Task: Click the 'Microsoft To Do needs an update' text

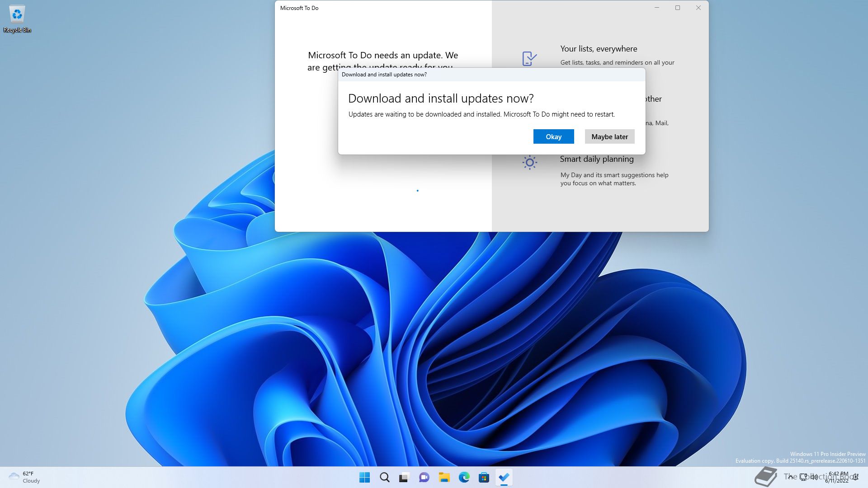Action: 383,61
